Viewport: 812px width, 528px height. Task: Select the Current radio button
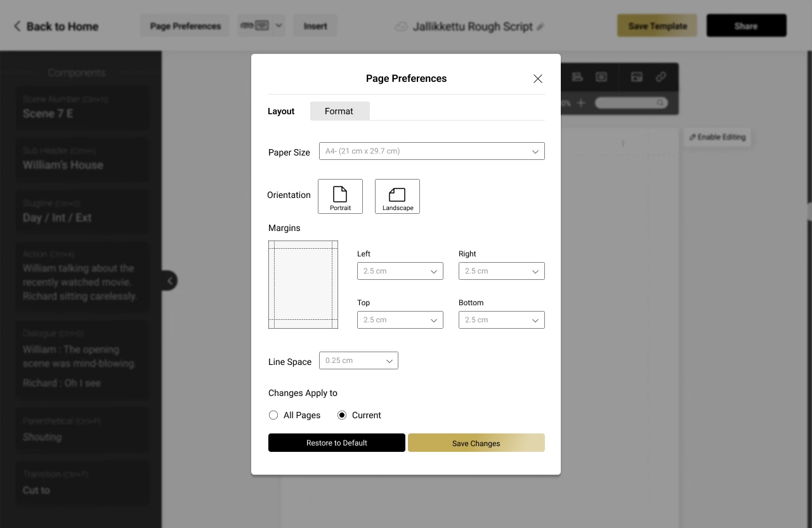click(343, 415)
